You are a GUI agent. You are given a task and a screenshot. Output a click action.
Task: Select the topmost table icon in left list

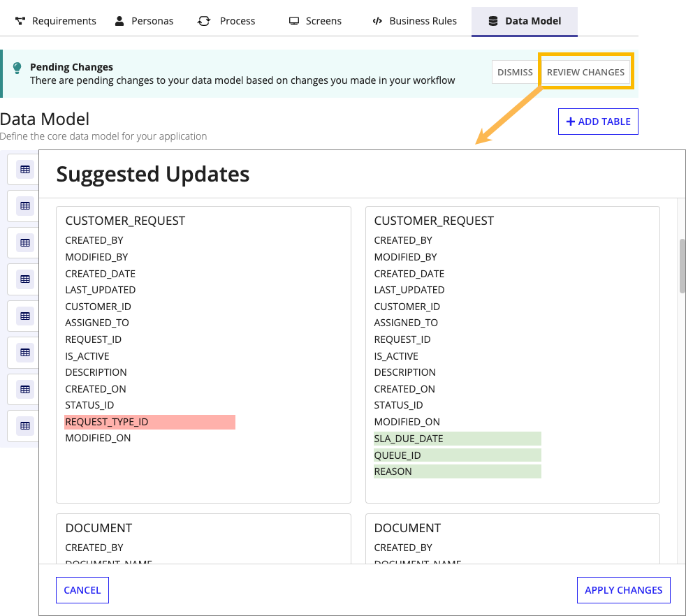[x=25, y=170]
